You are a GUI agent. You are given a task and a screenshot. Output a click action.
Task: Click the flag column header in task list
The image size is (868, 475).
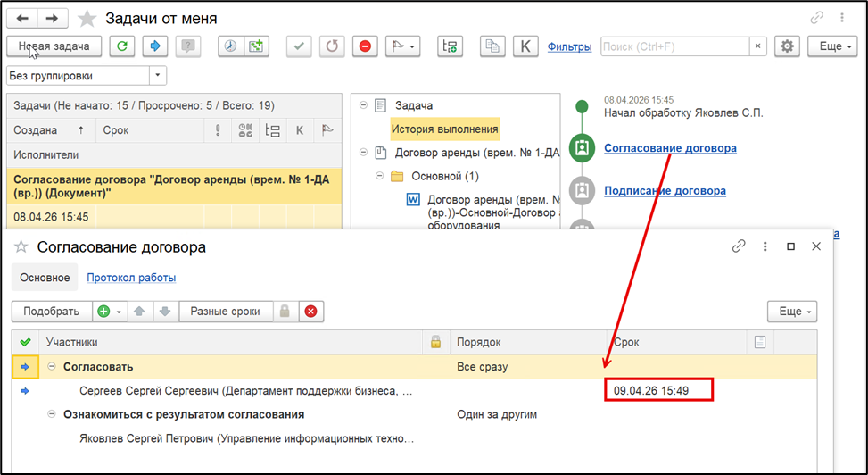pyautogui.click(x=327, y=130)
